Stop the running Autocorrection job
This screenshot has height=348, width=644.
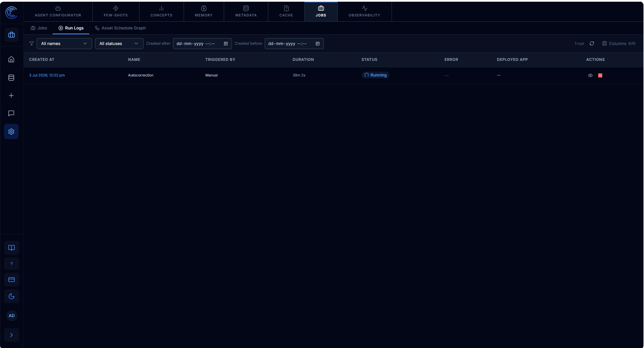point(600,76)
